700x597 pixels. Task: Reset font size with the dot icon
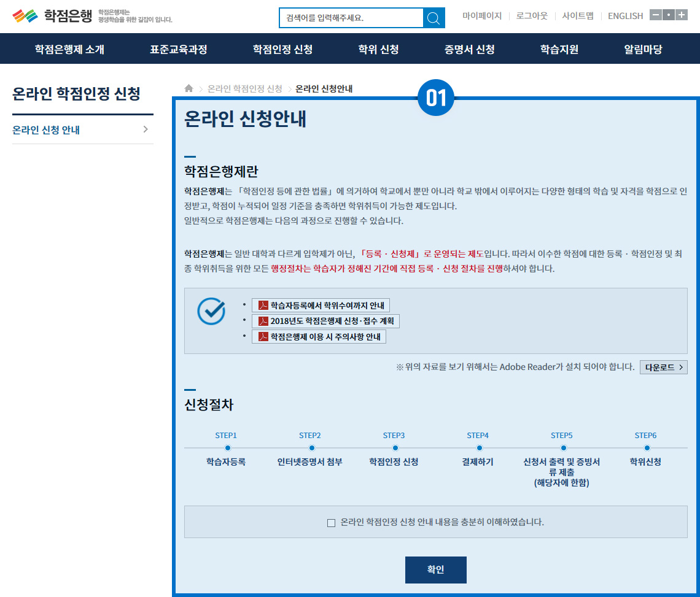click(669, 15)
